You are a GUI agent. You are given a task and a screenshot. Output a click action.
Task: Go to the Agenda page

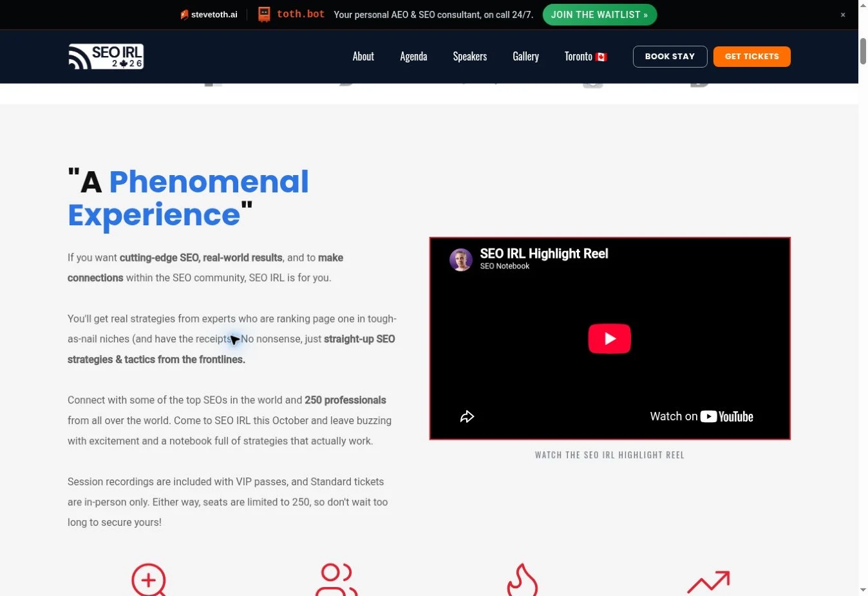coord(413,57)
